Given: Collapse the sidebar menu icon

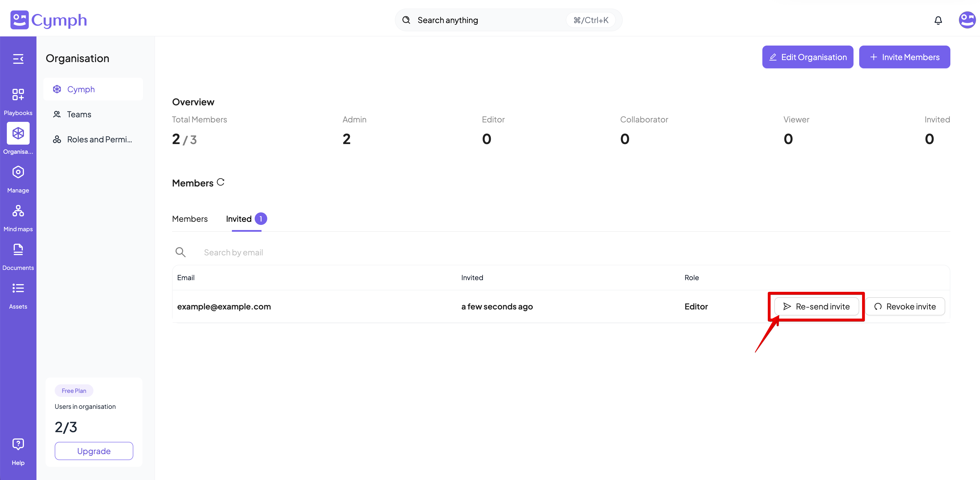Looking at the screenshot, I should tap(18, 59).
